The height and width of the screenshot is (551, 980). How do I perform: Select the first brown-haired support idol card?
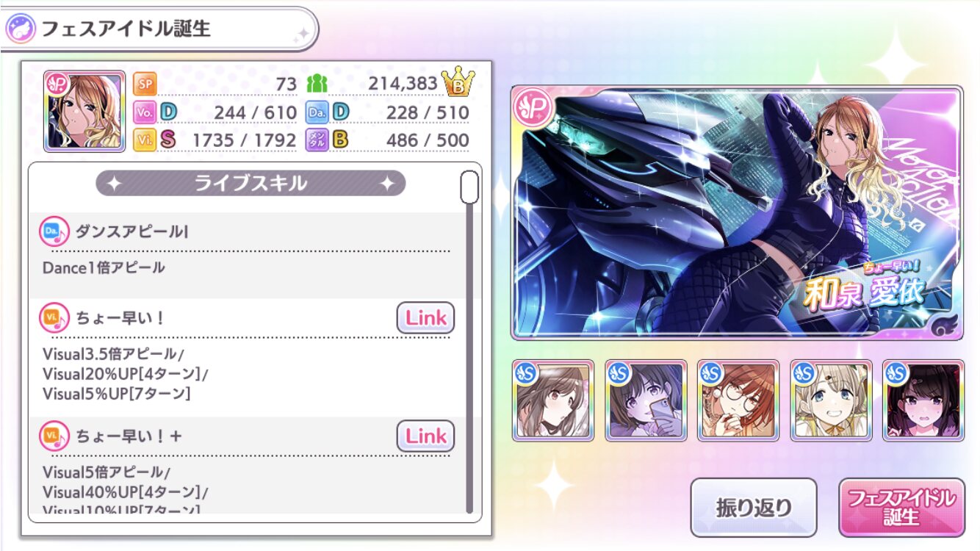pos(552,400)
